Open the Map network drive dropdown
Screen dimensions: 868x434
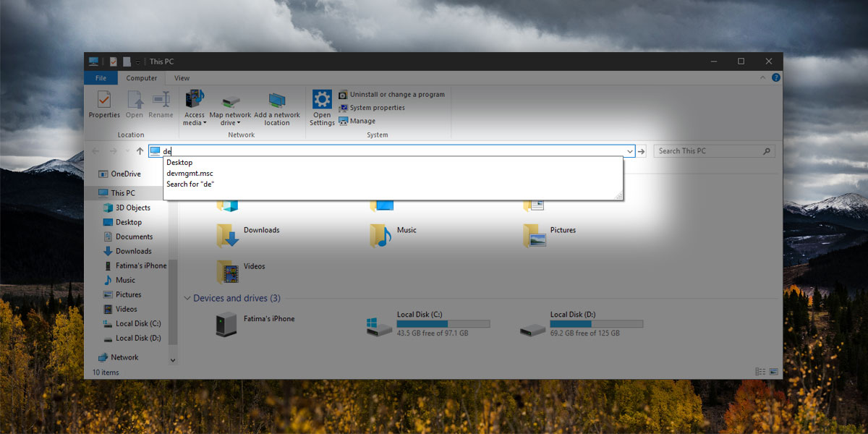(230, 119)
